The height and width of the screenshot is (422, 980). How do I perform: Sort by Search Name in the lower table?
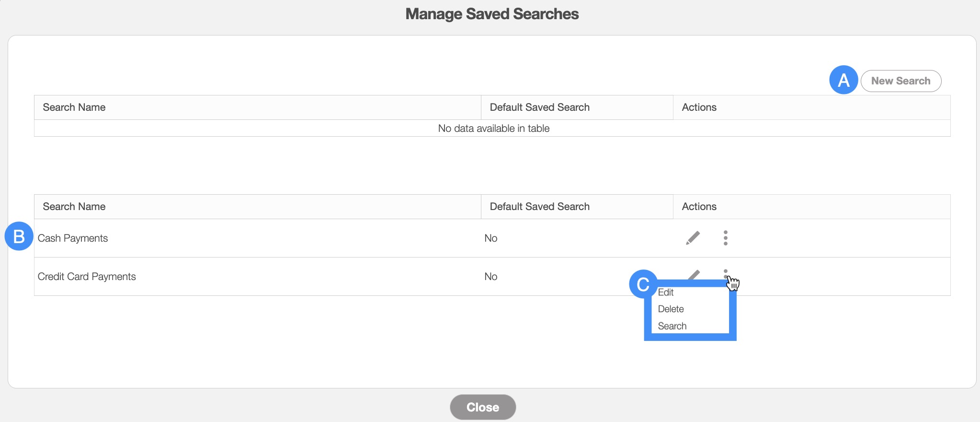[x=74, y=207]
